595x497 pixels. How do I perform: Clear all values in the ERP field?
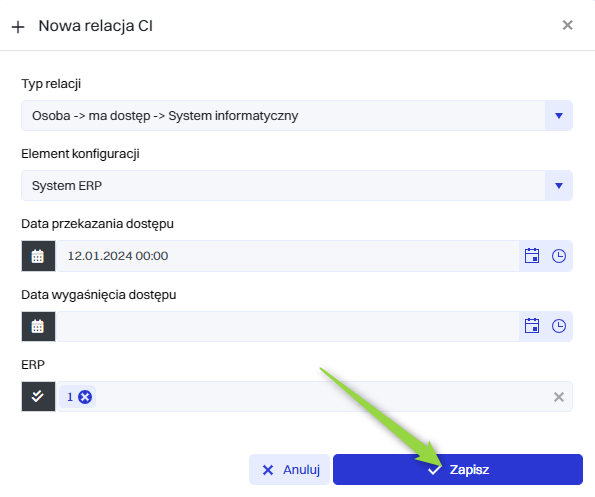pyautogui.click(x=559, y=397)
